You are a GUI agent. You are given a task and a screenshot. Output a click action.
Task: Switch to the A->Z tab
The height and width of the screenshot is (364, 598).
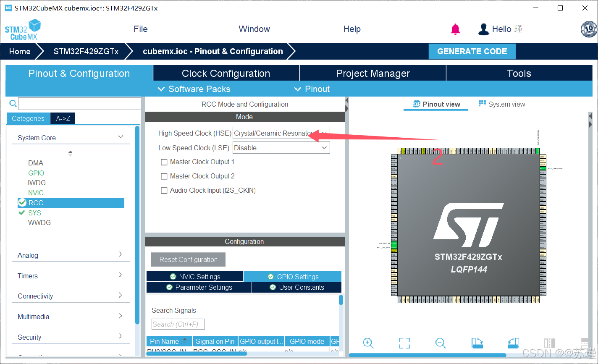63,118
